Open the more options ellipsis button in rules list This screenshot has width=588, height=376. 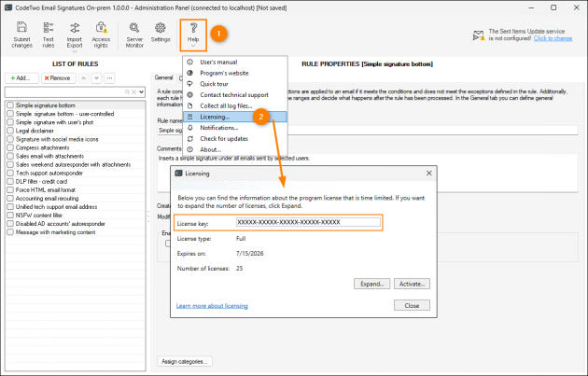pyautogui.click(x=109, y=78)
